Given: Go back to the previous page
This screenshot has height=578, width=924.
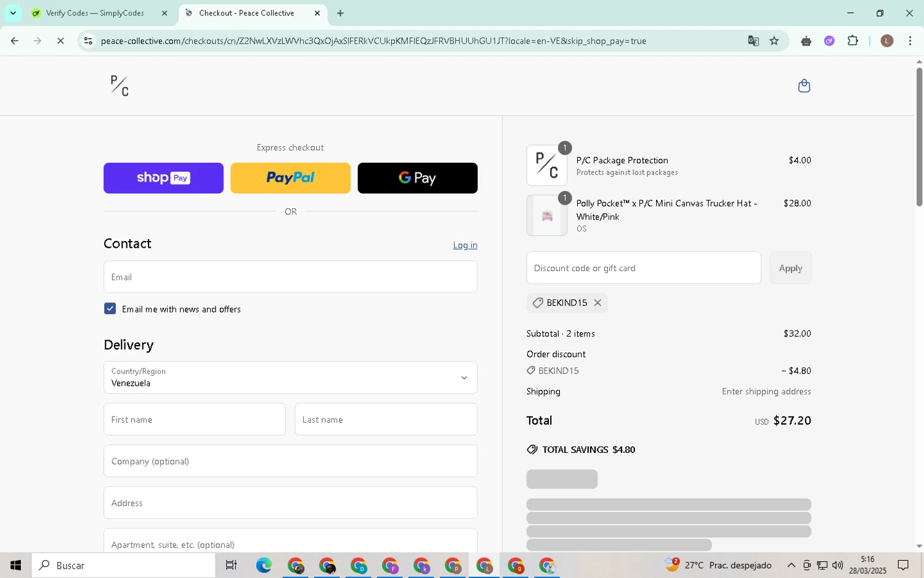Looking at the screenshot, I should (14, 41).
